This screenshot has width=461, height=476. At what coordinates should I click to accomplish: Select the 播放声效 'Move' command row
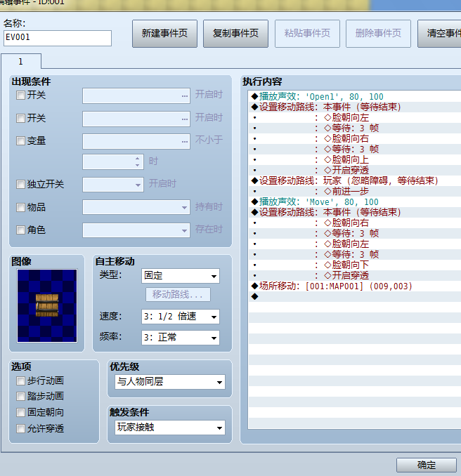[x=355, y=202]
